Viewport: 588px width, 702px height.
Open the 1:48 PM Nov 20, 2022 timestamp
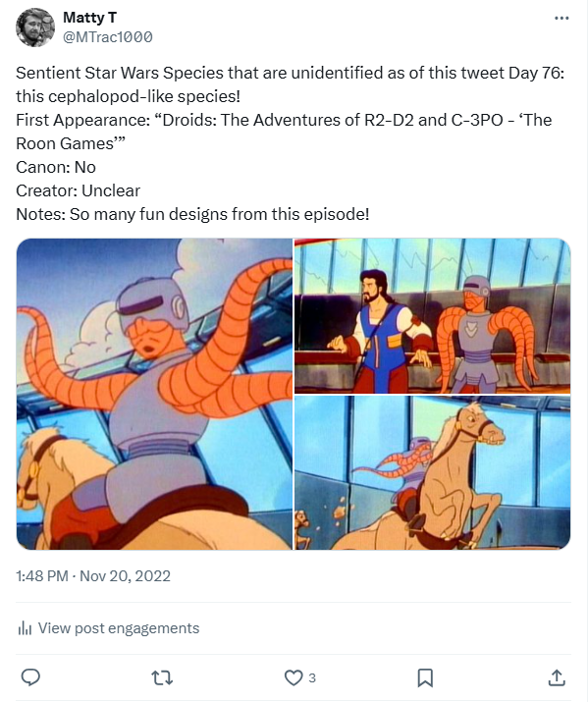pyautogui.click(x=93, y=575)
